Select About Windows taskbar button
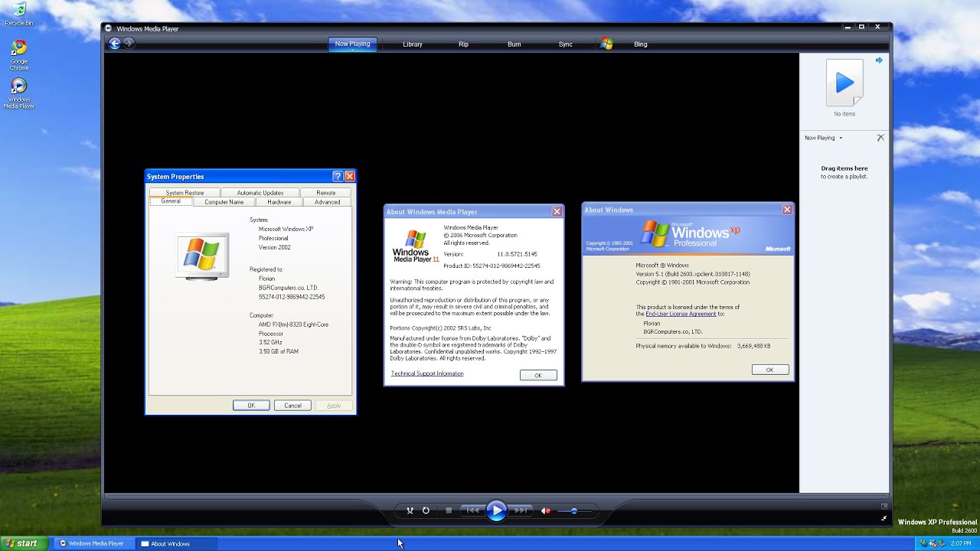The height and width of the screenshot is (551, 980). click(x=176, y=543)
